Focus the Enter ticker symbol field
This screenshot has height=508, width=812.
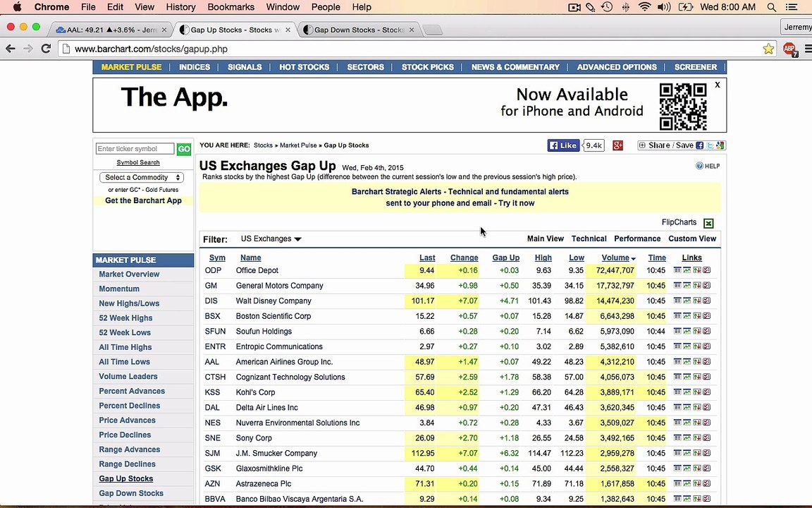pyautogui.click(x=135, y=149)
